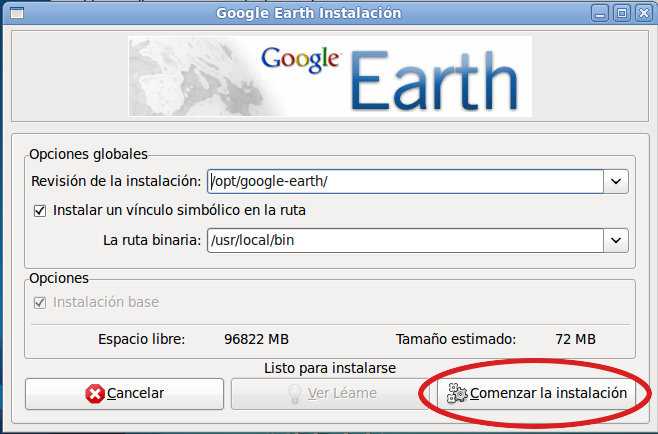Expand the installation path dropdown arrow

click(x=617, y=182)
